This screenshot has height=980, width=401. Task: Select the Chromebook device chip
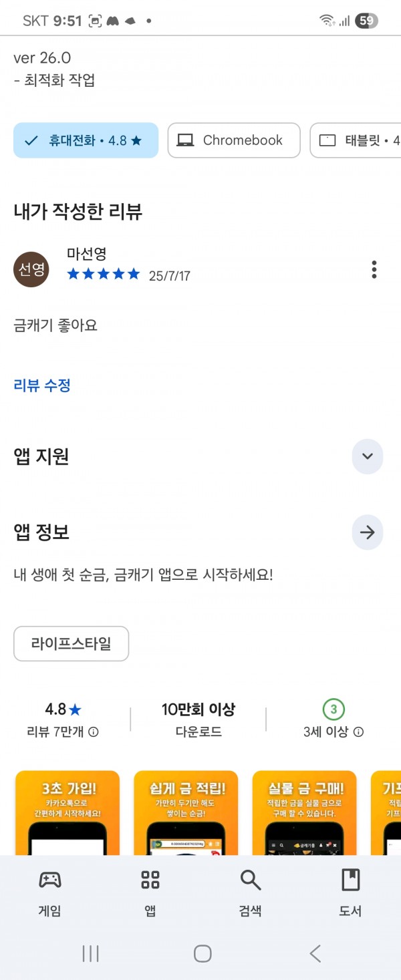tap(234, 140)
